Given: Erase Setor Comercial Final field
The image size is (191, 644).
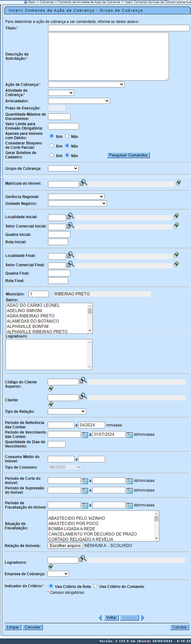Looking at the screenshot, I should pyautogui.click(x=176, y=264).
